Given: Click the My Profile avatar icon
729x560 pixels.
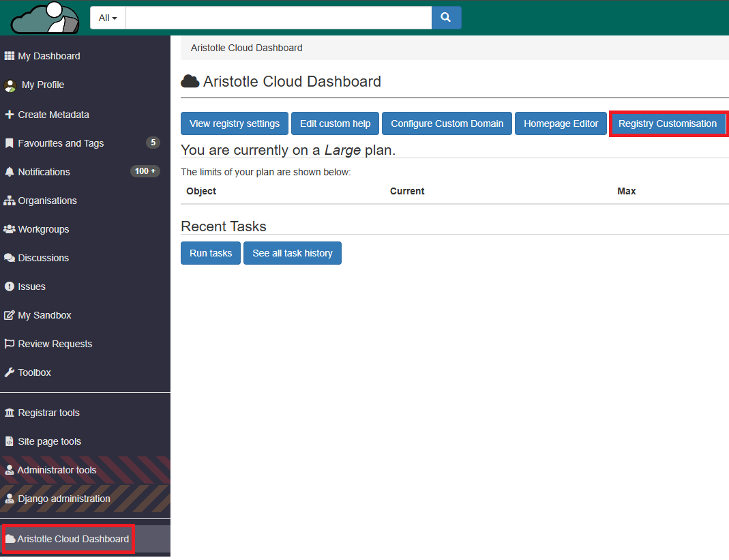Looking at the screenshot, I should pyautogui.click(x=10, y=85).
